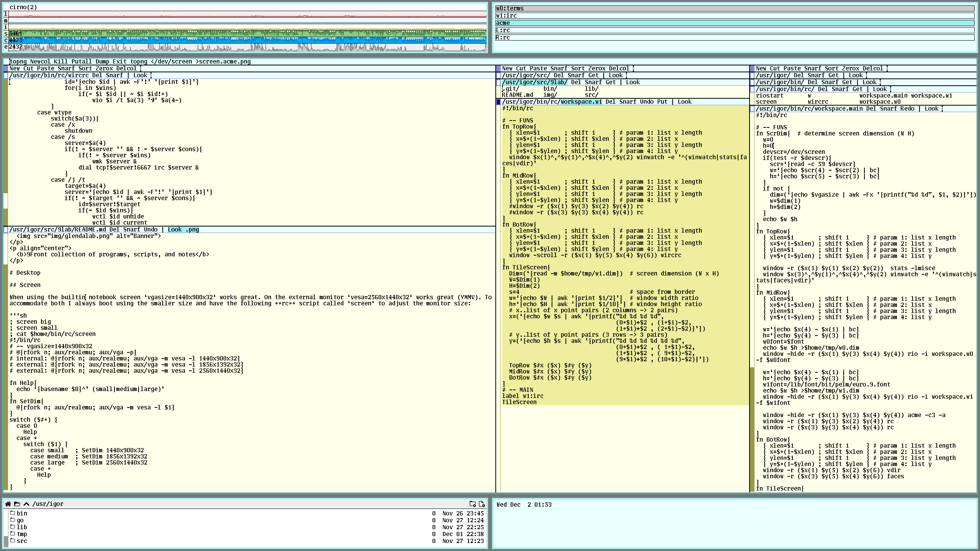Screen dimensions: 980x551
Task: Click the 'e' ethernet graph in stats
Action: pos(247,47)
